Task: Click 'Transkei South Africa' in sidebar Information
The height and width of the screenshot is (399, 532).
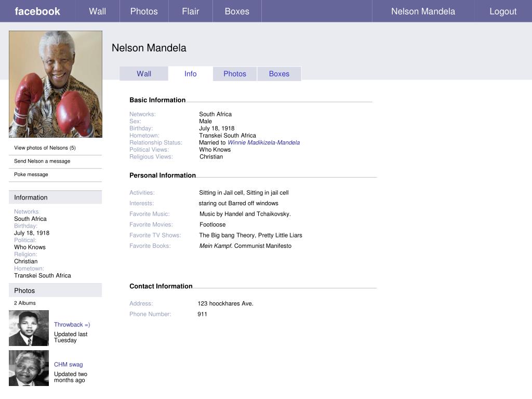Action: click(x=43, y=275)
